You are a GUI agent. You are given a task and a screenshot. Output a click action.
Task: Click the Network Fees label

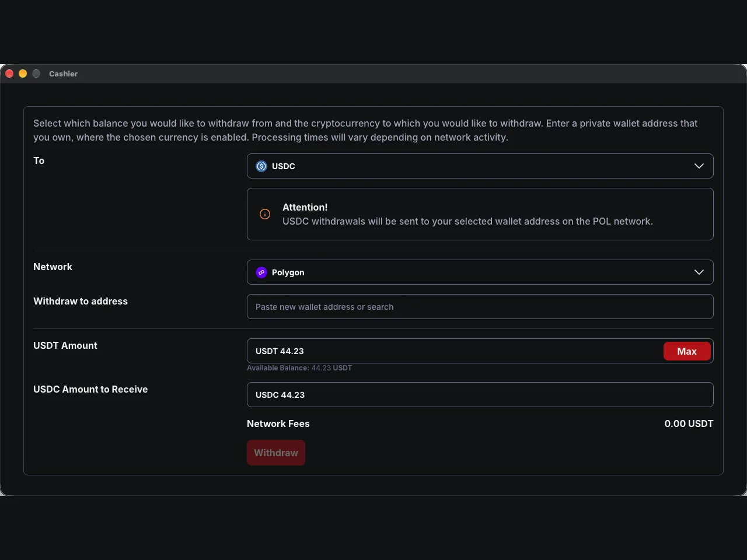tap(278, 423)
